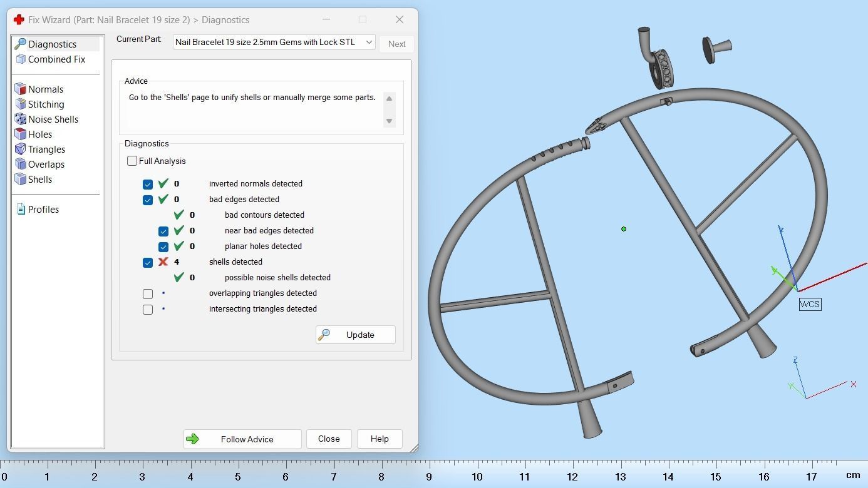868x488 pixels.
Task: Click the Normals page icon
Action: click(20, 89)
